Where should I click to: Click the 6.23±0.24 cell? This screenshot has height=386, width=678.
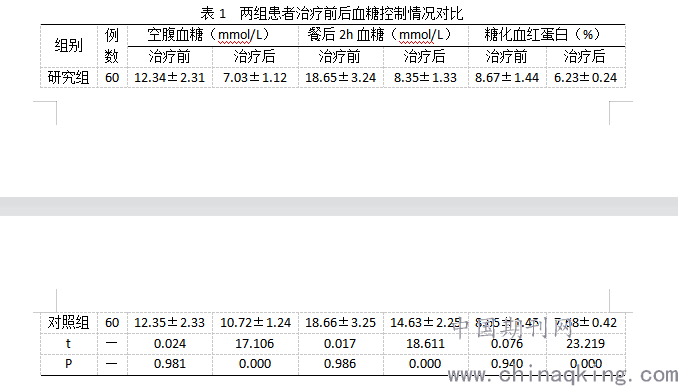click(x=585, y=78)
